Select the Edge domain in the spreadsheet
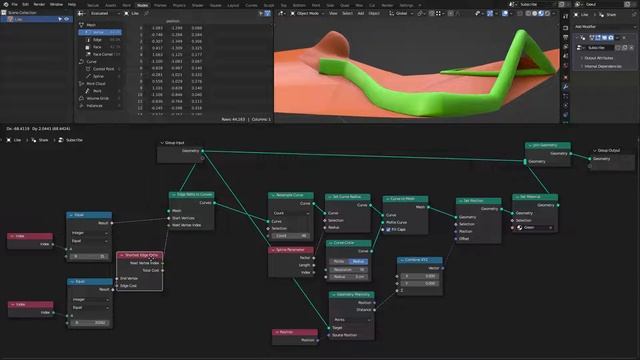This screenshot has height=360, width=640. (x=100, y=40)
